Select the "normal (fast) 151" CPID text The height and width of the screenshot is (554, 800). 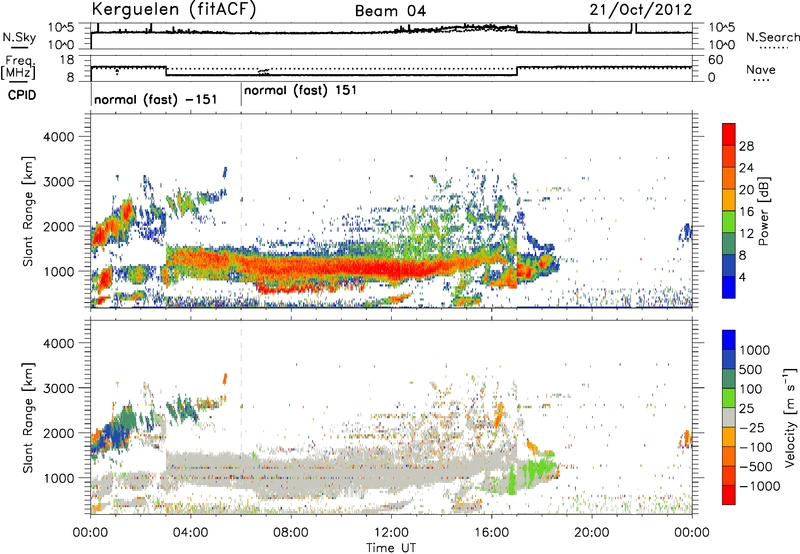(300, 91)
